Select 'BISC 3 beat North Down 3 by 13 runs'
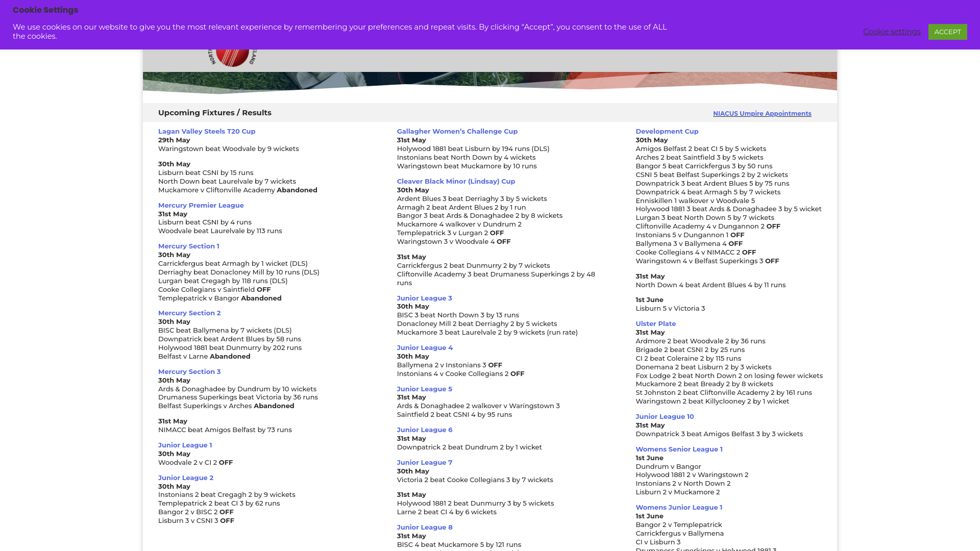Screen dimensions: 980x551 pyautogui.click(x=458, y=315)
